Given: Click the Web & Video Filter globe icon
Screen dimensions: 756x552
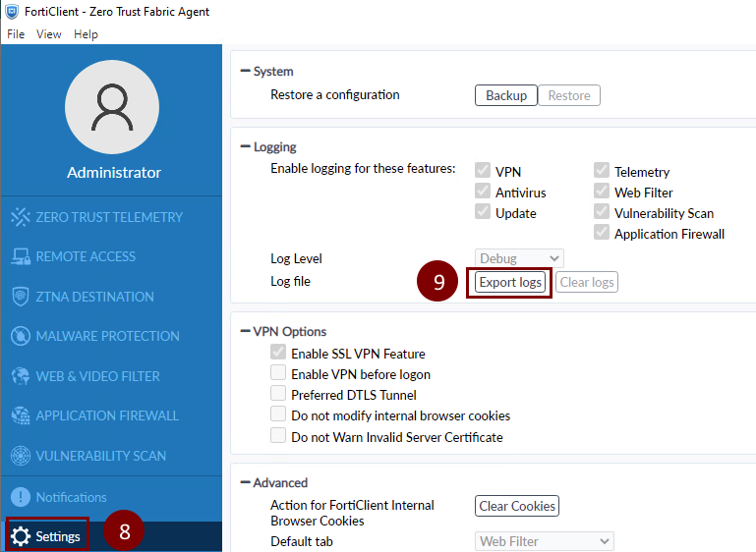Looking at the screenshot, I should tap(21, 376).
